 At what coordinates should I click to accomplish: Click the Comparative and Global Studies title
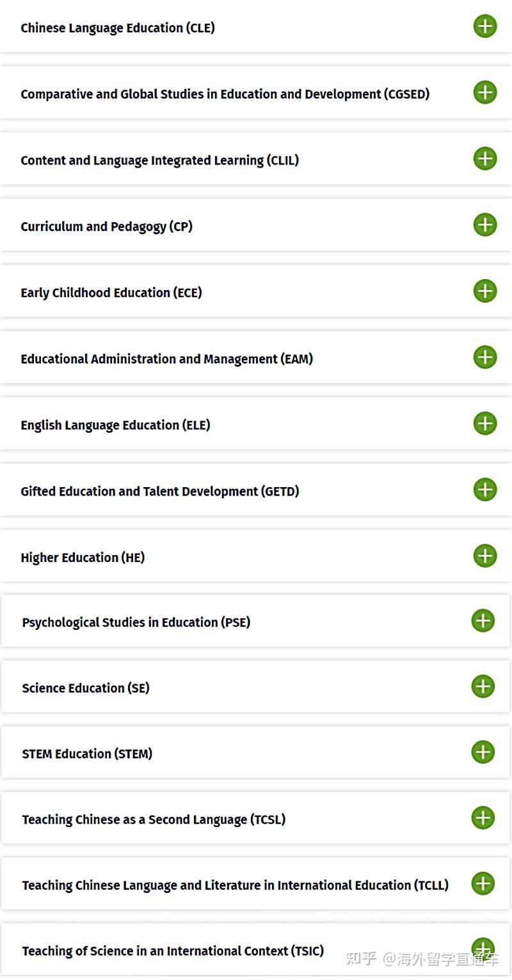click(225, 94)
